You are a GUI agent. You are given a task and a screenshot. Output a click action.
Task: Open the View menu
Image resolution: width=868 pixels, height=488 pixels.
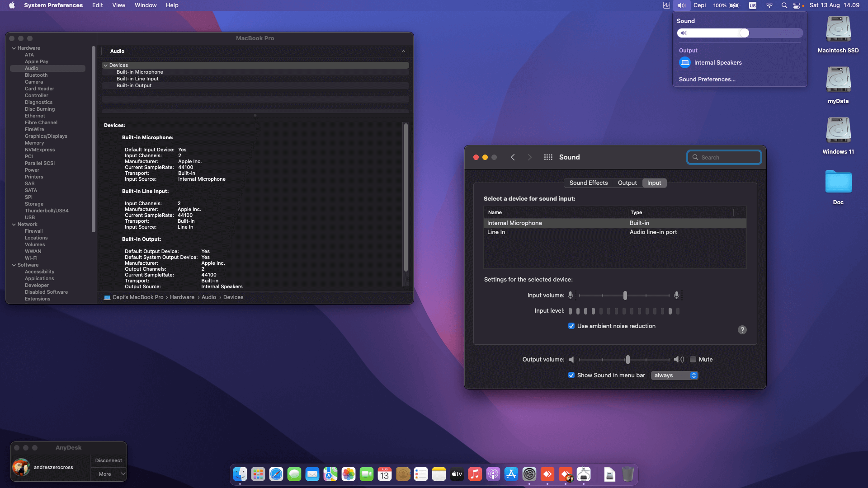click(x=118, y=5)
